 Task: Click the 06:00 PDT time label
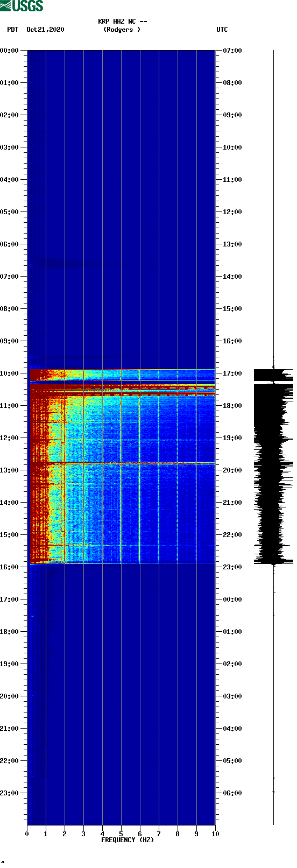[10, 244]
